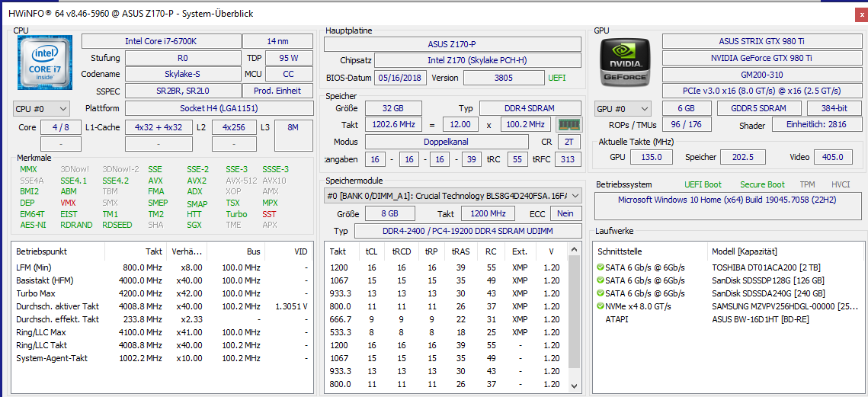The height and width of the screenshot is (397, 868).
Task: Click the BIOS version 3805 field
Action: click(503, 78)
